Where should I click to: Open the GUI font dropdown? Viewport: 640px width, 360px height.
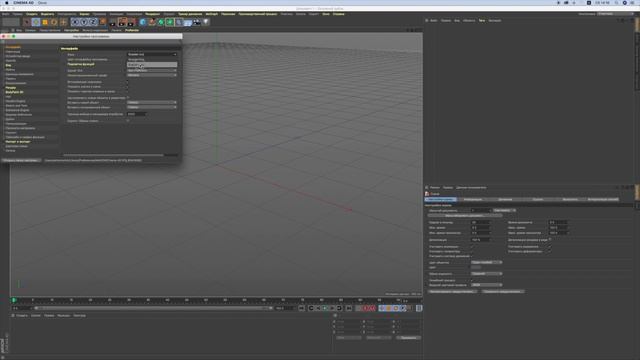(152, 70)
